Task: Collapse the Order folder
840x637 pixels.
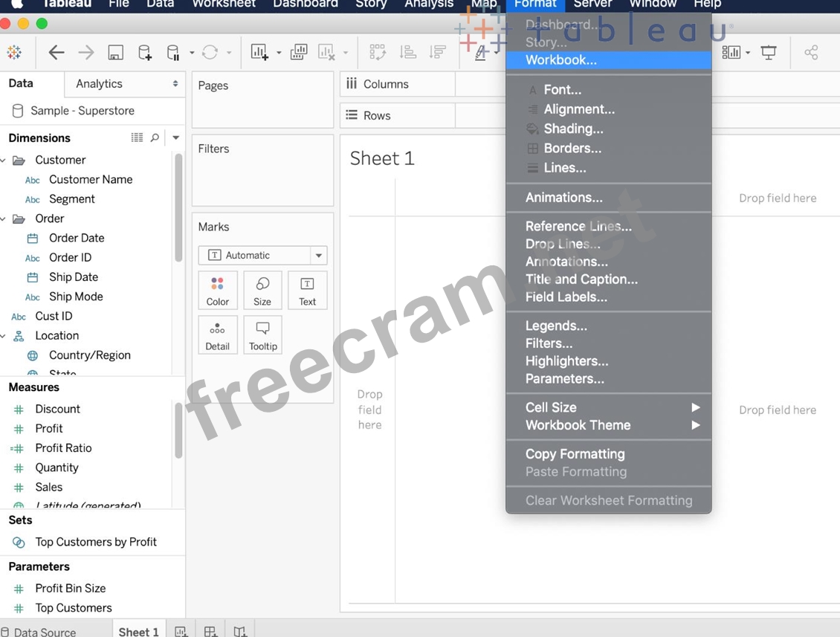Action: tap(3, 219)
